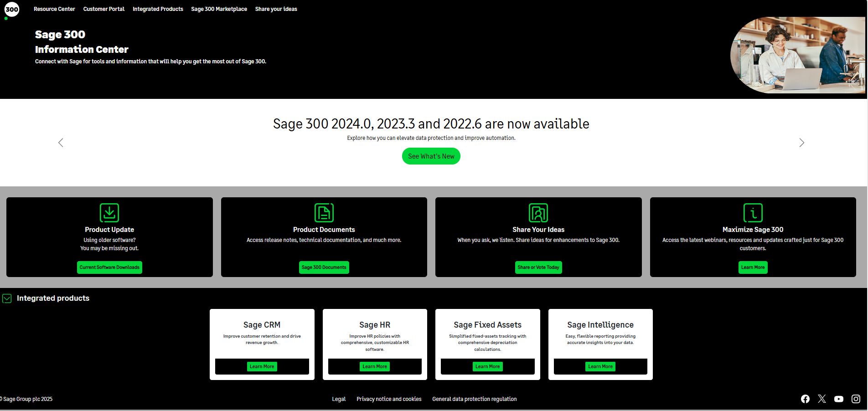Open the Facebook social icon
868x411 pixels.
point(806,399)
